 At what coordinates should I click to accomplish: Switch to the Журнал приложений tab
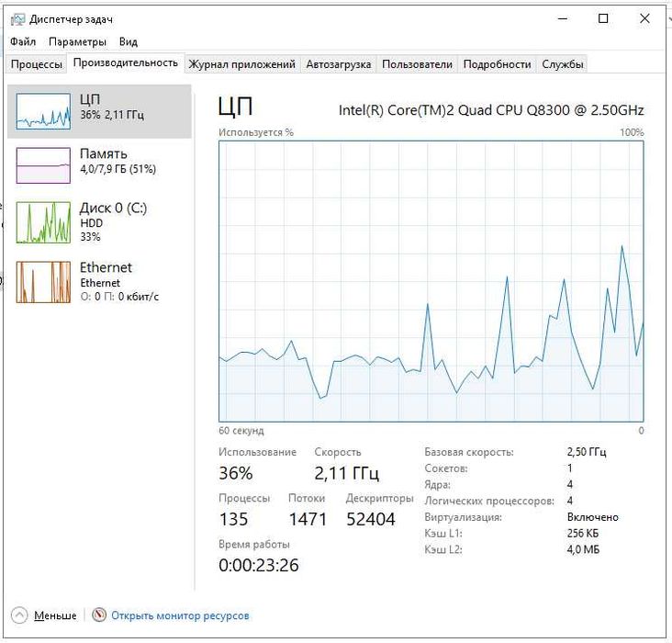pyautogui.click(x=242, y=64)
